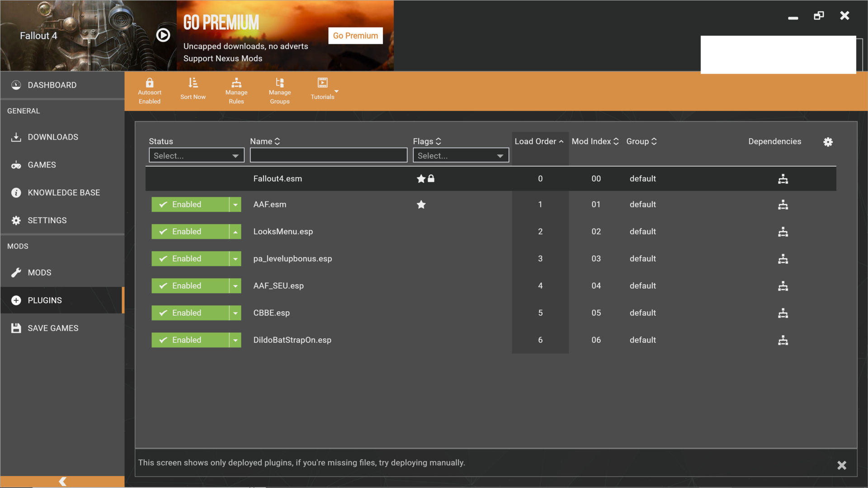Dismiss the deployed plugins notice
Viewport: 868px width, 488px height.
click(841, 465)
